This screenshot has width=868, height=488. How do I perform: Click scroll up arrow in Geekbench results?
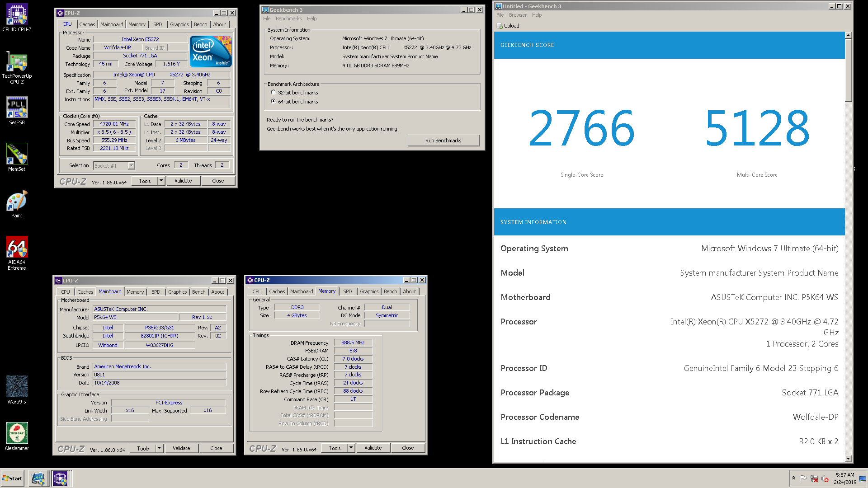[x=848, y=35]
